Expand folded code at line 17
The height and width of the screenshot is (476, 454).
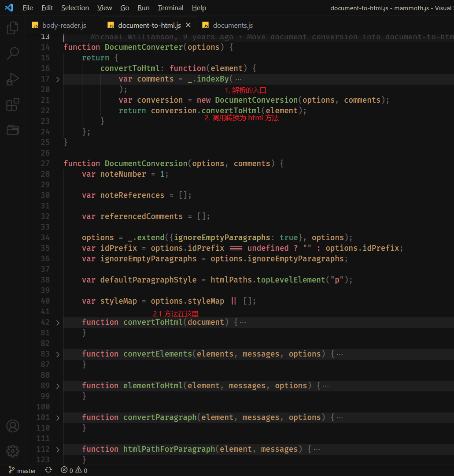(58, 79)
